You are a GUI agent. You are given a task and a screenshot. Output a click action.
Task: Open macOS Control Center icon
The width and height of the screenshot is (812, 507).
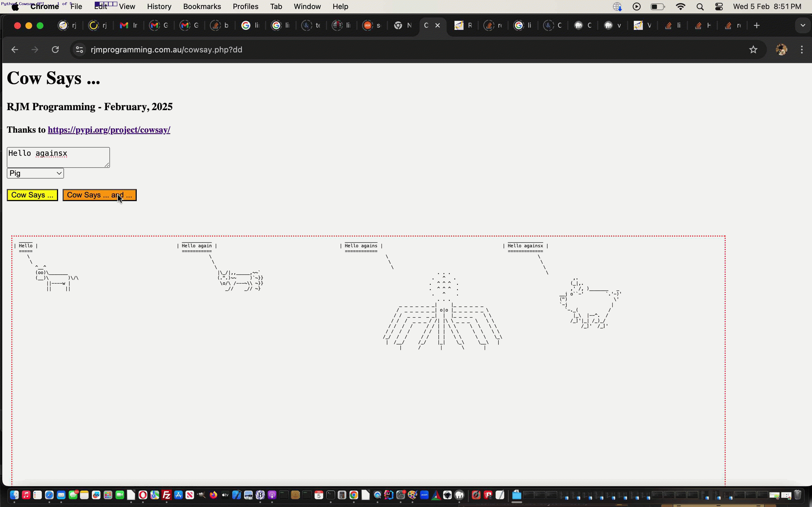719,7
